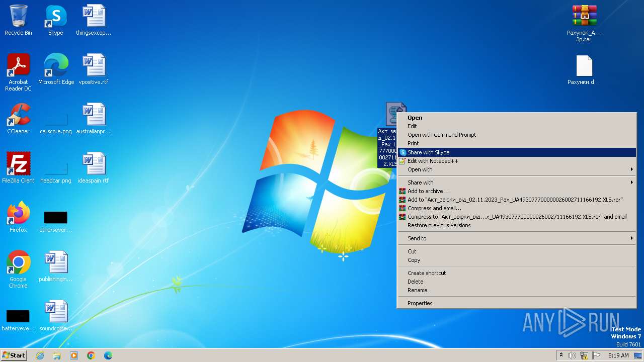Expand the Send to submenu

[x=516, y=238]
